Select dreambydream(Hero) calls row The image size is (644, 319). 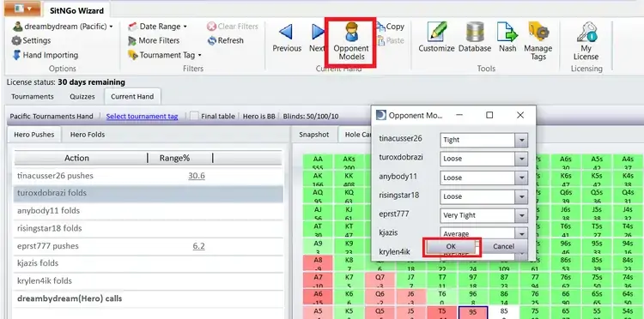149,298
